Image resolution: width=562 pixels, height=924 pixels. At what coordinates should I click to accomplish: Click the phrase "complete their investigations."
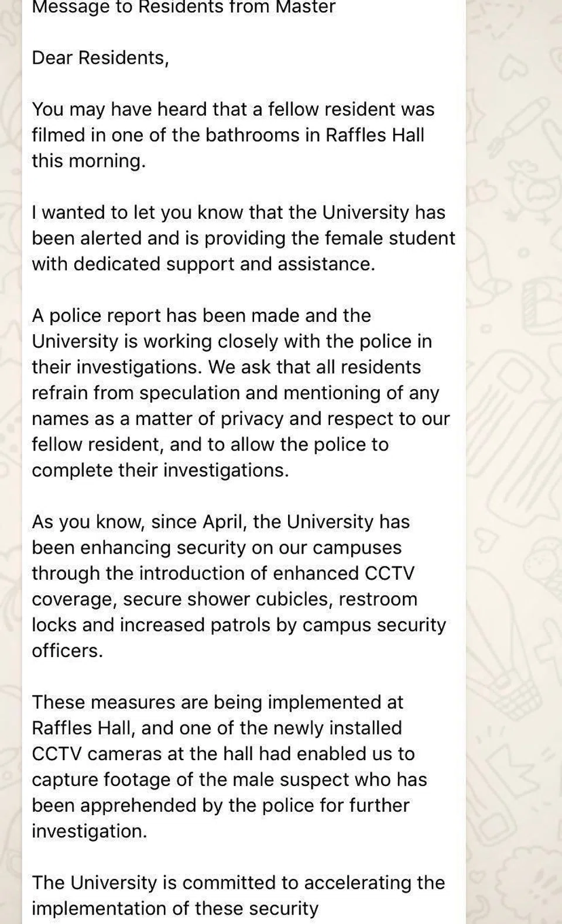click(160, 470)
